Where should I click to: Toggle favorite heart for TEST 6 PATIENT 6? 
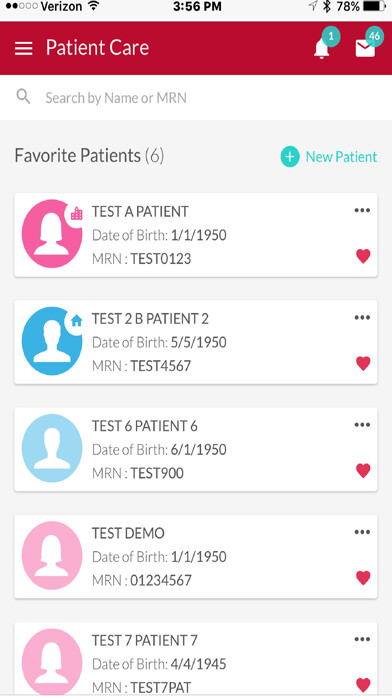[x=363, y=471]
